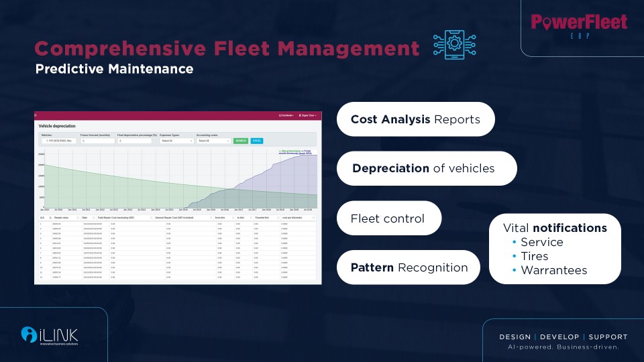
Task: Select the Vehicles field
Action: click(58, 141)
